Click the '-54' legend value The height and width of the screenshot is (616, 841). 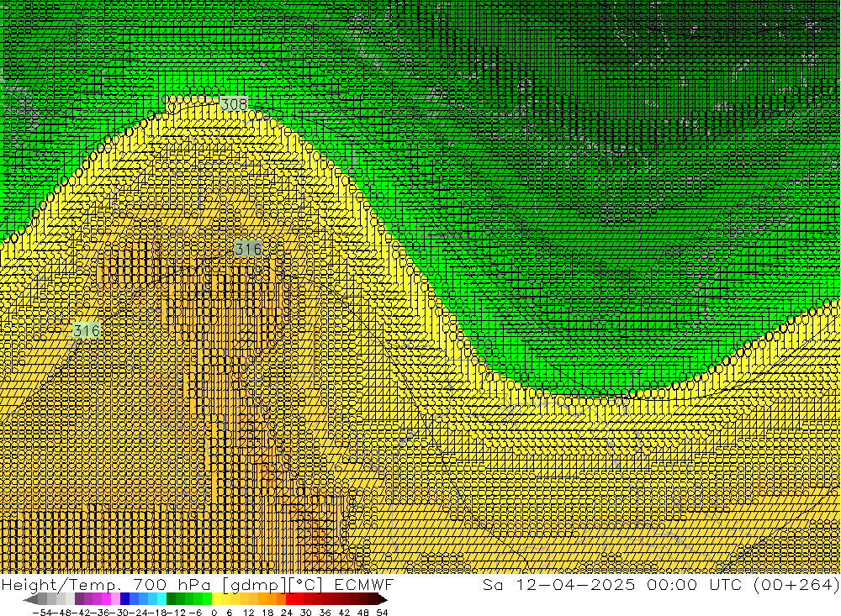point(42,613)
